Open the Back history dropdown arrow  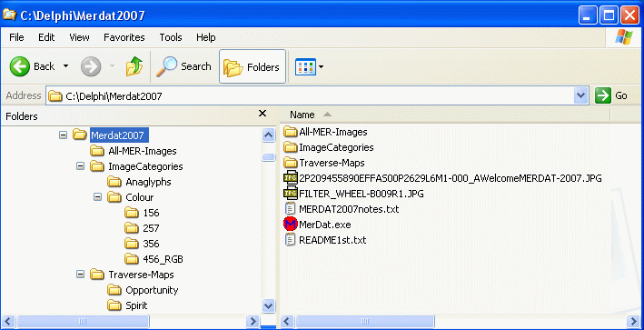coord(65,66)
